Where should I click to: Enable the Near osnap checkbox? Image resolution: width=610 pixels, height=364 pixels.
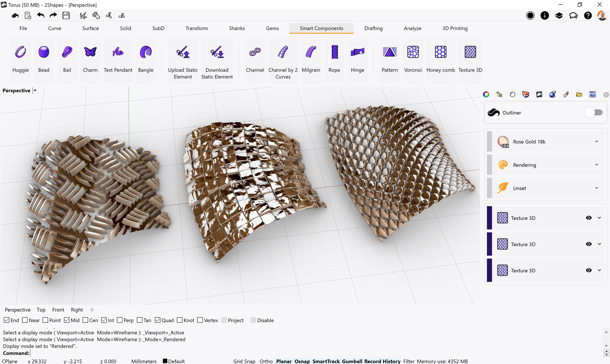(x=25, y=320)
